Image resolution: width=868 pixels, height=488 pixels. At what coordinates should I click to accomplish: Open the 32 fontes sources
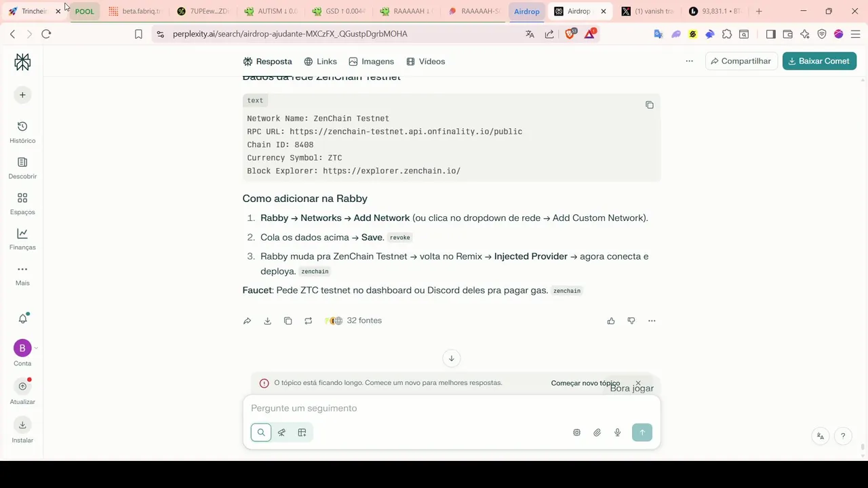[x=353, y=321]
